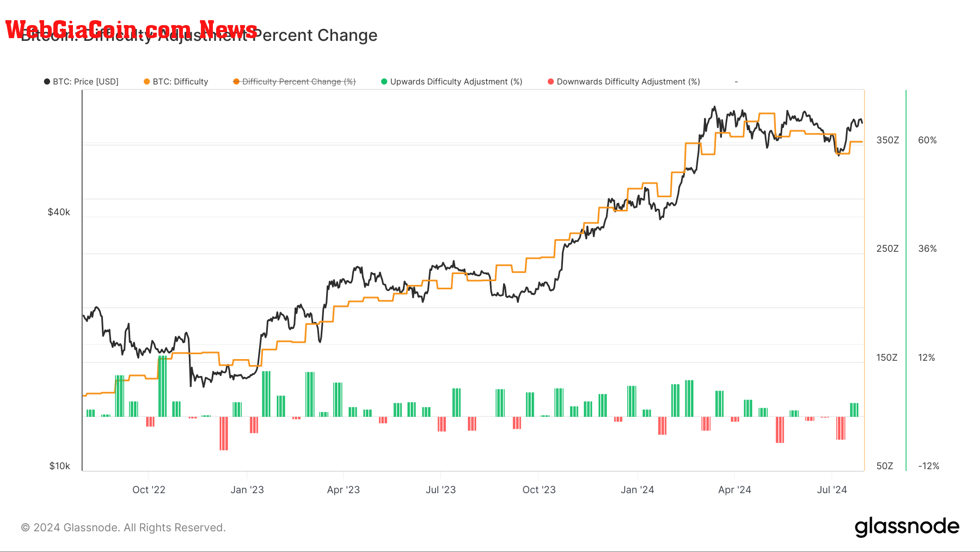The height and width of the screenshot is (552, 980).
Task: Toggle Upwards Difficulty Adjustment (%) legend item
Action: point(452,82)
